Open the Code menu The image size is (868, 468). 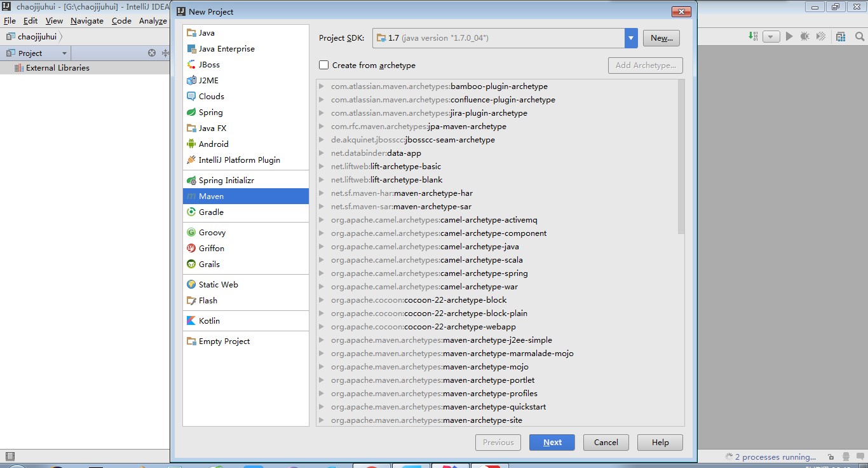coord(121,20)
